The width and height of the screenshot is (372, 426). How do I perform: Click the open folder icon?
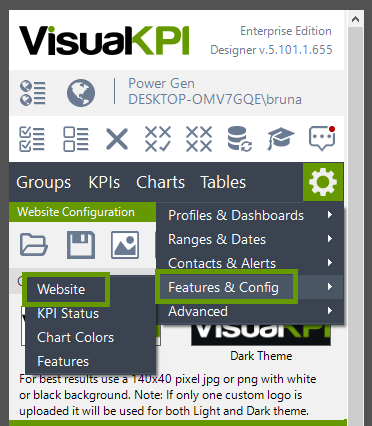click(33, 245)
